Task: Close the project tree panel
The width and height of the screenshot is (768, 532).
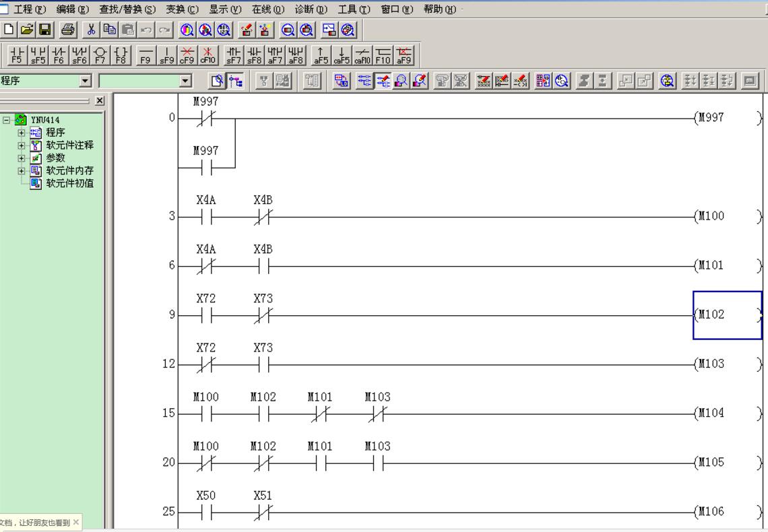Action: [100, 100]
